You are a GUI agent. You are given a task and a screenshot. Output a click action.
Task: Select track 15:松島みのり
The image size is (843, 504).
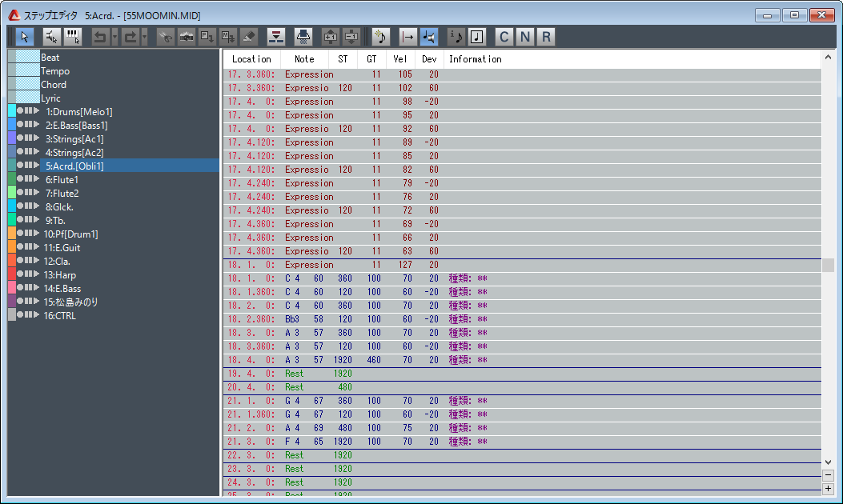114,302
